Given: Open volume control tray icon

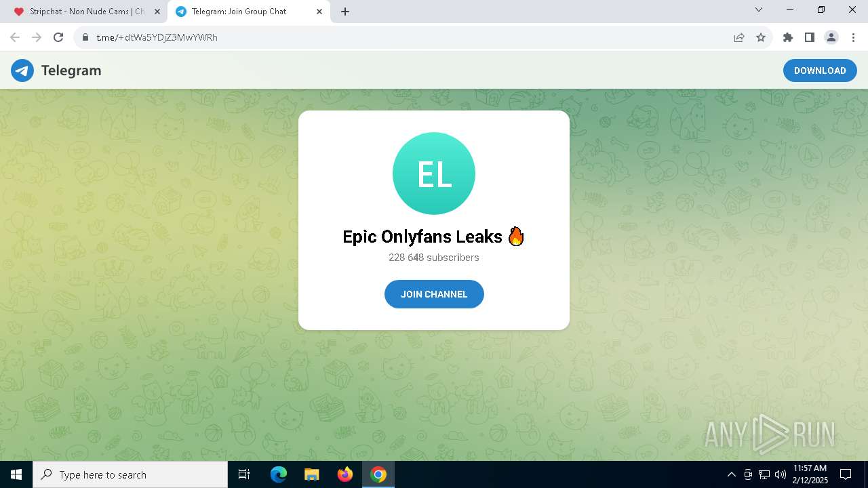Looking at the screenshot, I should click(x=781, y=474).
